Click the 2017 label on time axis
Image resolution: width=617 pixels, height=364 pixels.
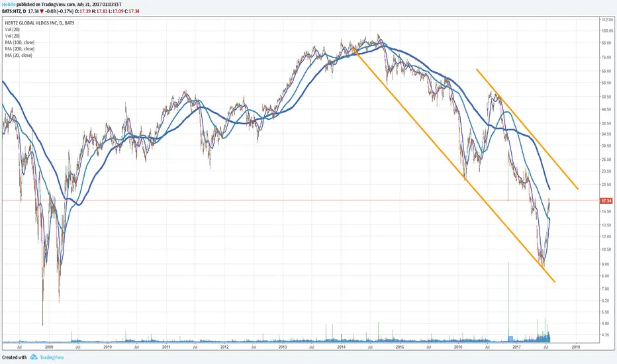click(x=516, y=347)
